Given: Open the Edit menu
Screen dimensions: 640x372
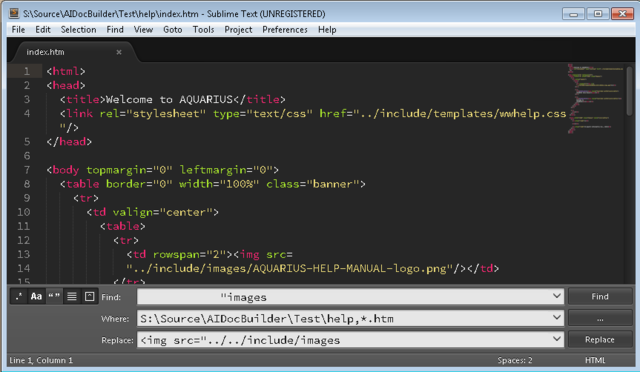Looking at the screenshot, I should (x=43, y=30).
